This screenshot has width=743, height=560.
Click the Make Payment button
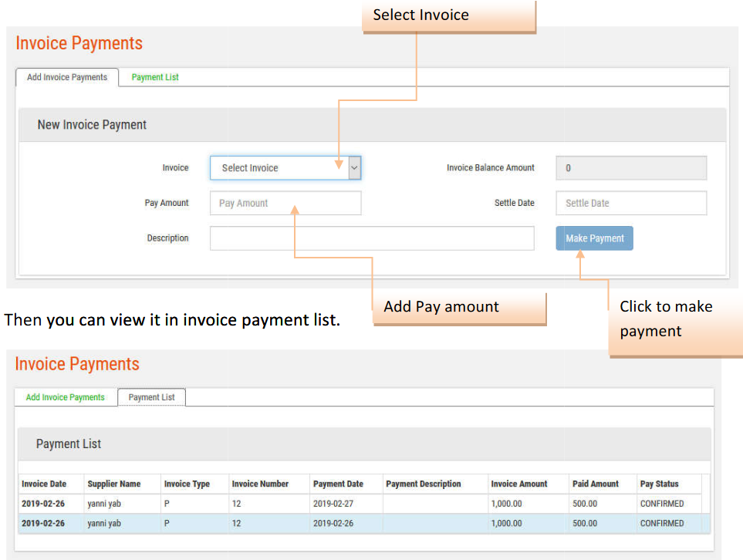594,238
